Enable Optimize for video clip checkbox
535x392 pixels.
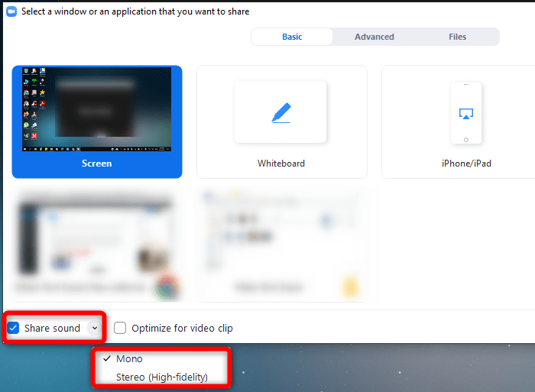click(120, 329)
